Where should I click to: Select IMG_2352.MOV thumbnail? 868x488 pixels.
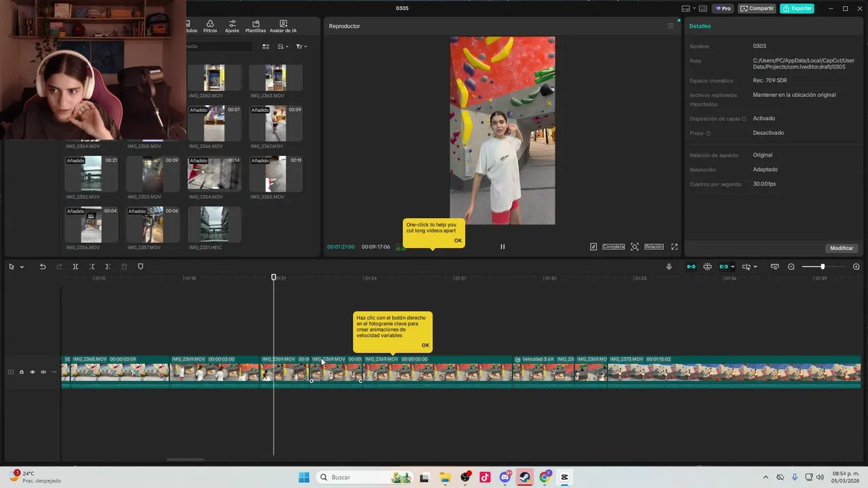click(x=91, y=174)
